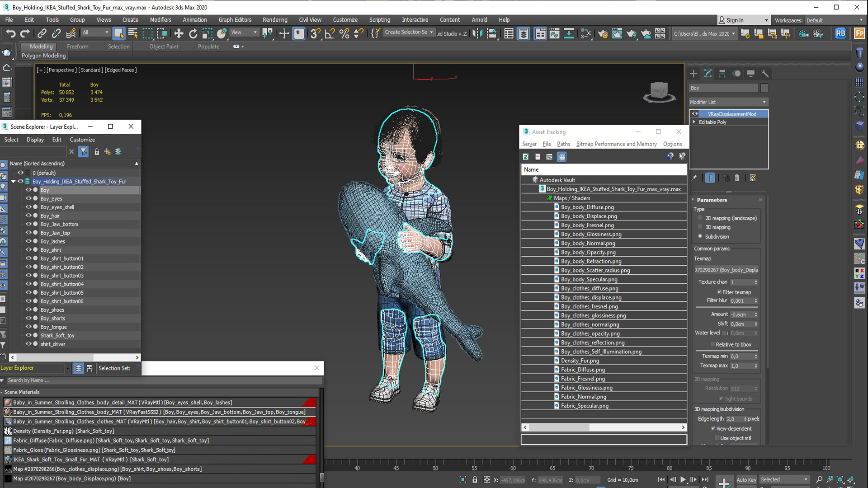Click the filter funnel icon in Scene Explorer
Image resolution: width=868 pixels, height=488 pixels.
click(x=83, y=152)
